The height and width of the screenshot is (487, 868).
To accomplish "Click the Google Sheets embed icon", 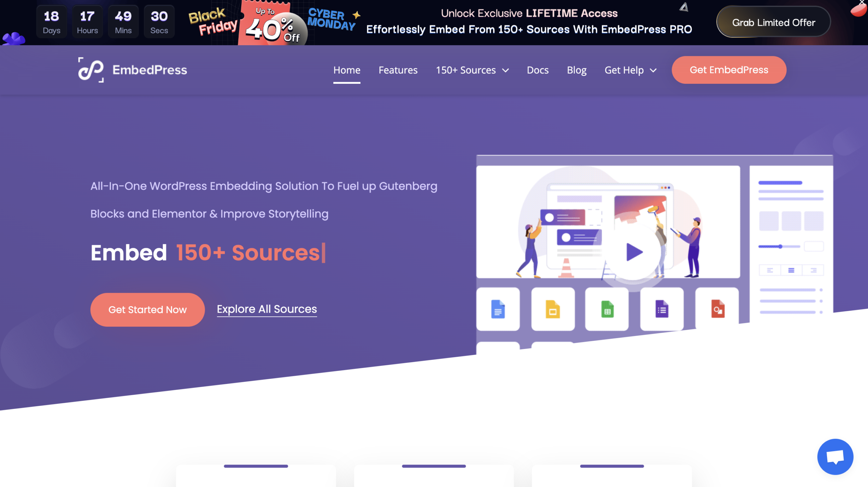I will coord(608,309).
